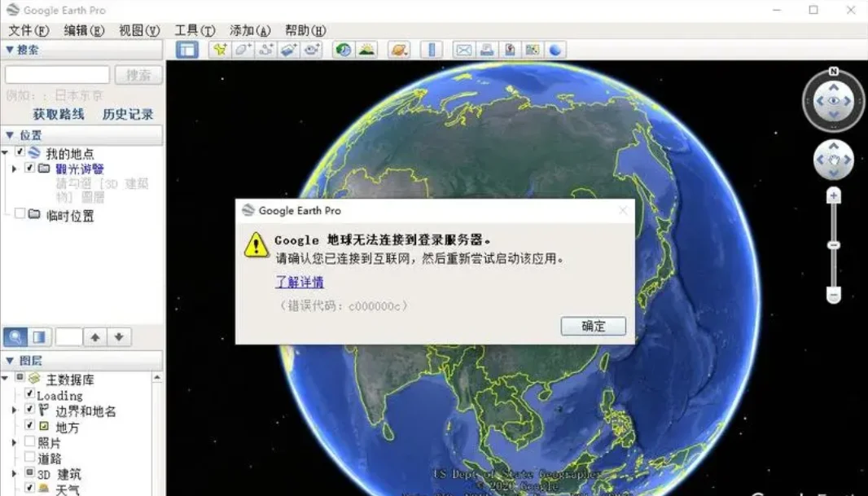Screen dimensions: 868x496
Task: Open the 工具 menu
Action: (x=195, y=30)
